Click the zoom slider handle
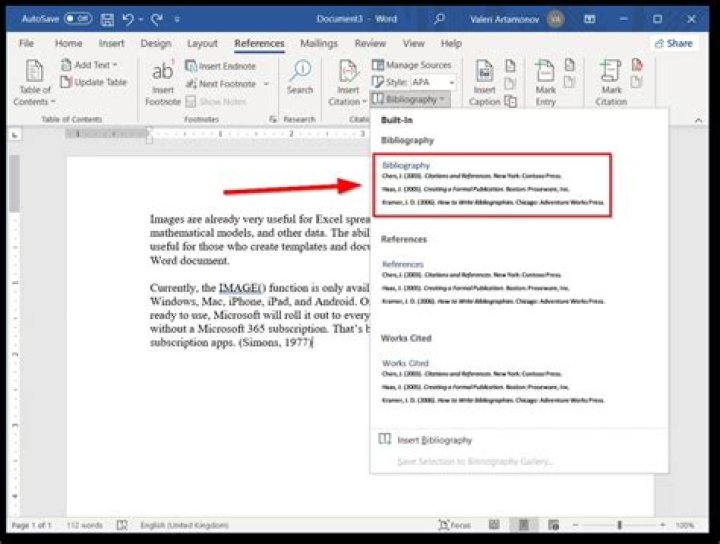Screen dimensions: 720x544 coord(619,525)
